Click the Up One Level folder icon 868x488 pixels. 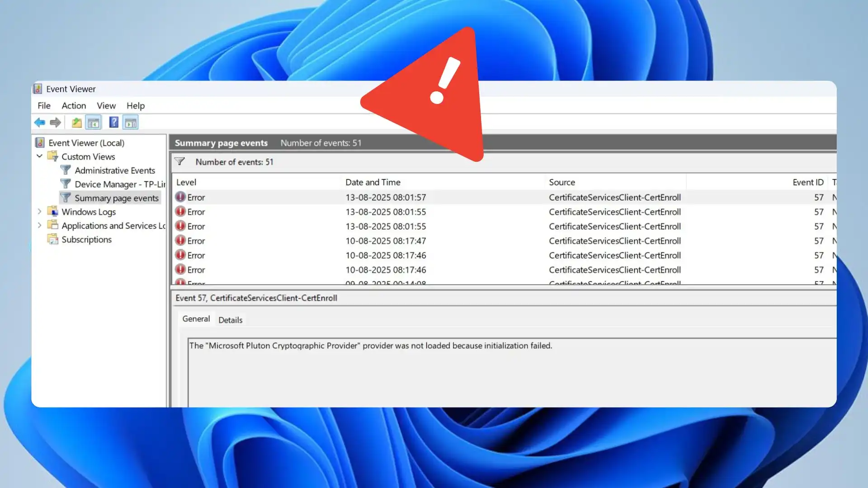[x=77, y=122]
